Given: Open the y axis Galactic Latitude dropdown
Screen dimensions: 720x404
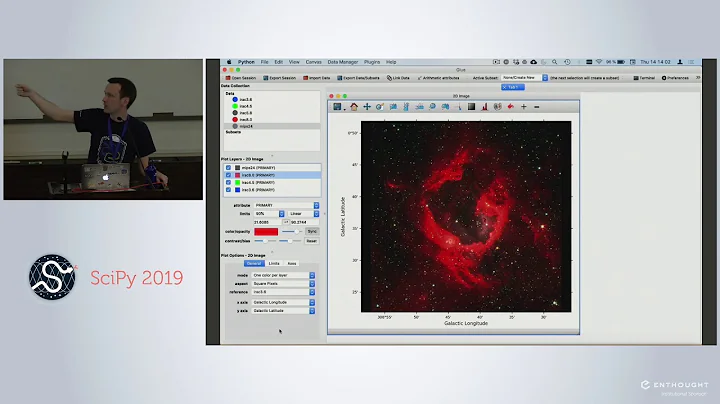Looking at the screenshot, I should click(283, 311).
